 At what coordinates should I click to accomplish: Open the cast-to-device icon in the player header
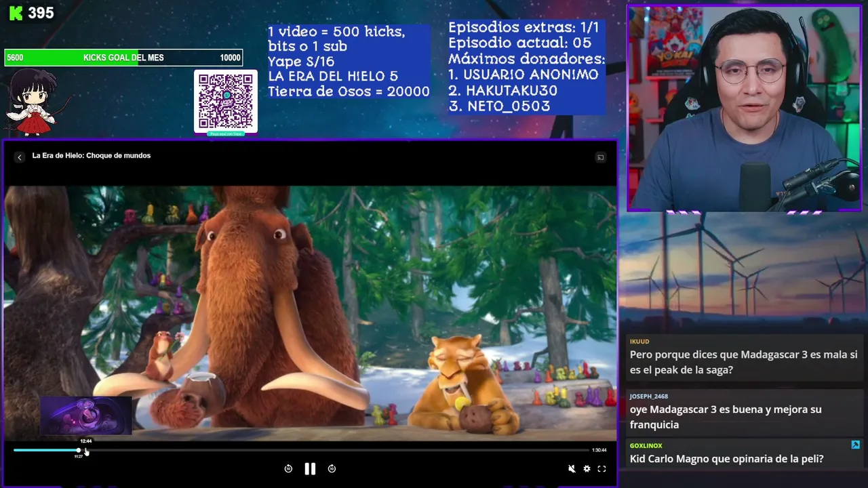pyautogui.click(x=600, y=157)
